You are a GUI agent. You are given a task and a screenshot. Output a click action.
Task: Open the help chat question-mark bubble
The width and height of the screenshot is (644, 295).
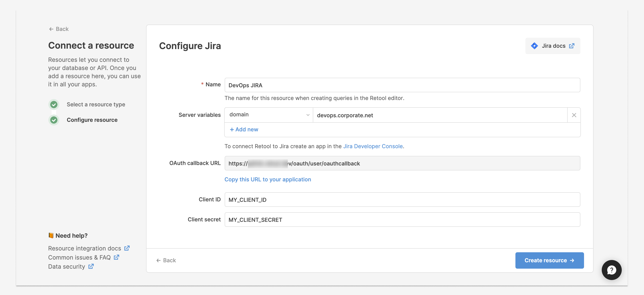pyautogui.click(x=612, y=270)
